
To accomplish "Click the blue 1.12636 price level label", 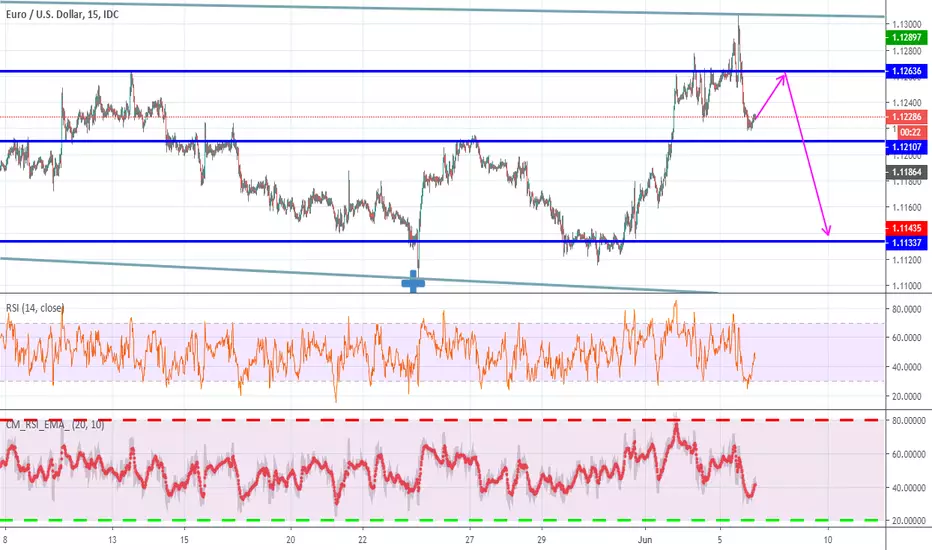I will coord(906,71).
